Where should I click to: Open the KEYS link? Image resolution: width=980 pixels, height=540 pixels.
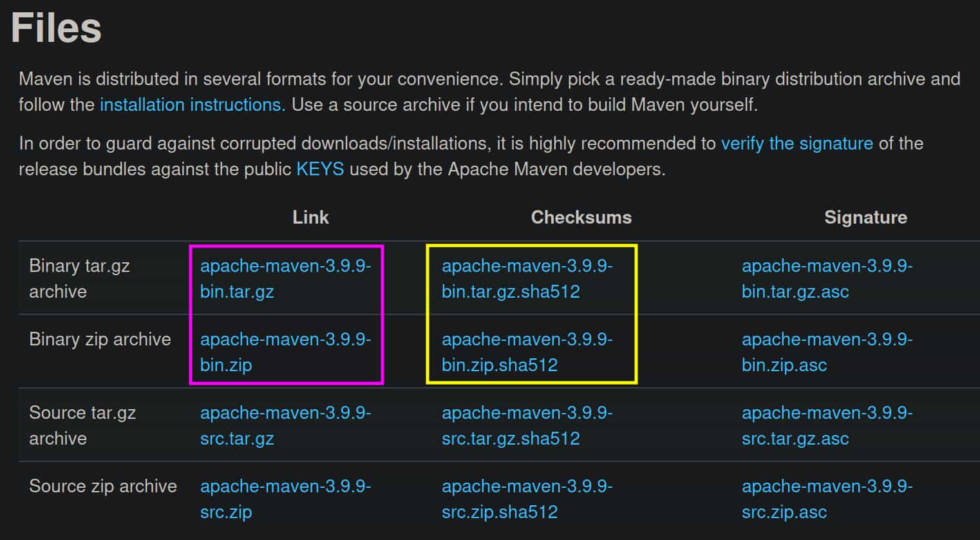point(319,169)
